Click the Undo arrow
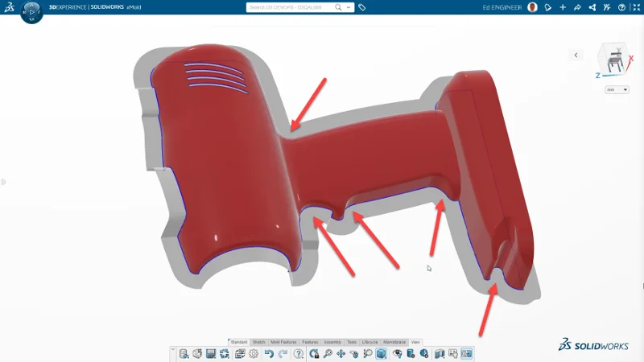The image size is (644, 362). click(269, 354)
